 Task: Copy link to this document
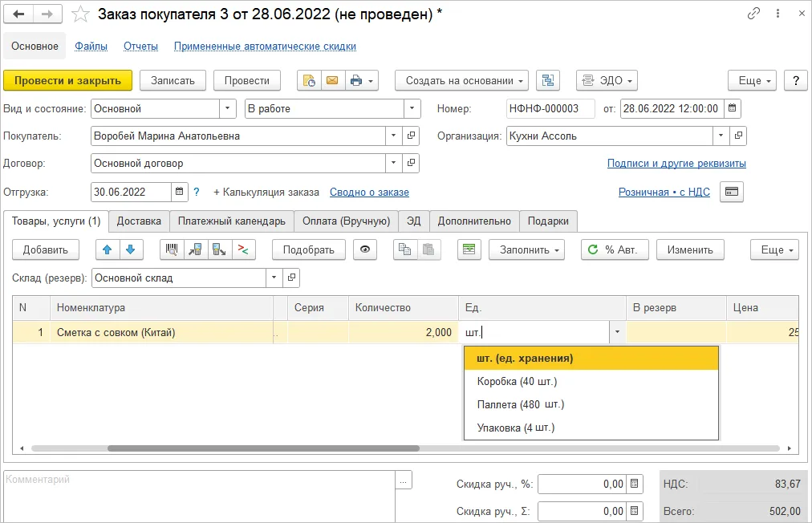pyautogui.click(x=754, y=14)
